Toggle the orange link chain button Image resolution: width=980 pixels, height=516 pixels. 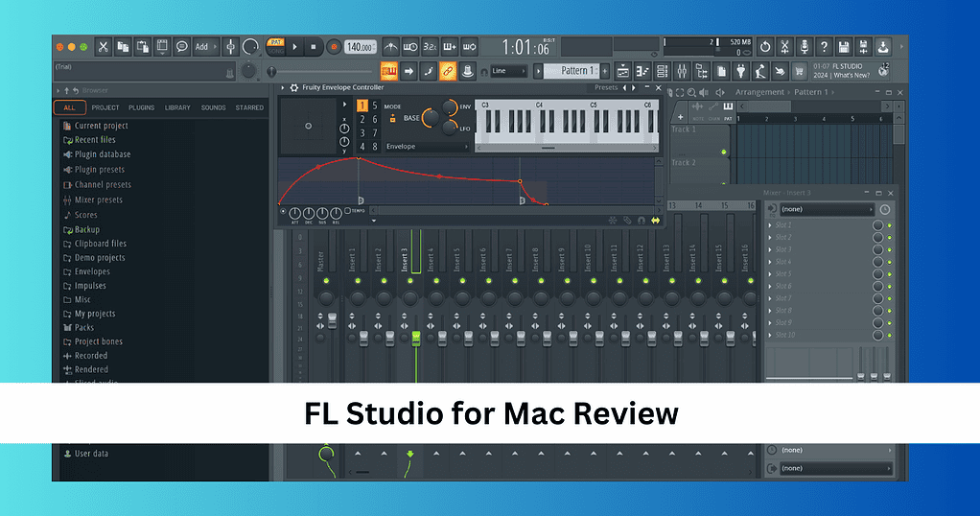[447, 71]
